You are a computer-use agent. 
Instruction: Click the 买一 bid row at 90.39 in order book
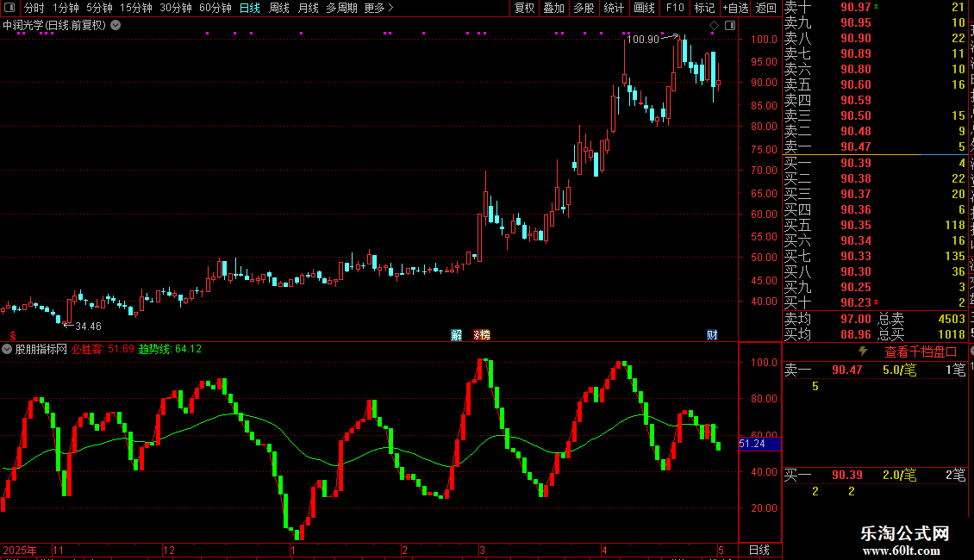click(875, 163)
